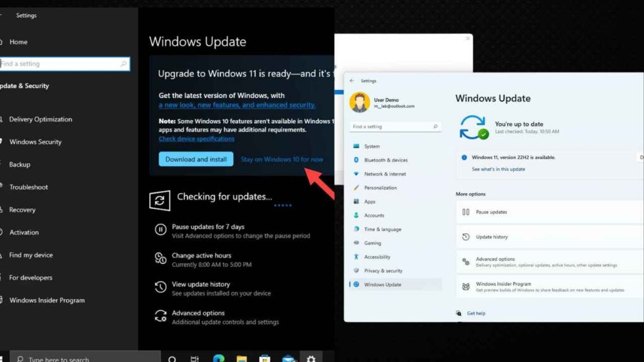Image resolution: width=644 pixels, height=362 pixels.
Task: Click the Accessibility figure icon
Action: click(356, 256)
